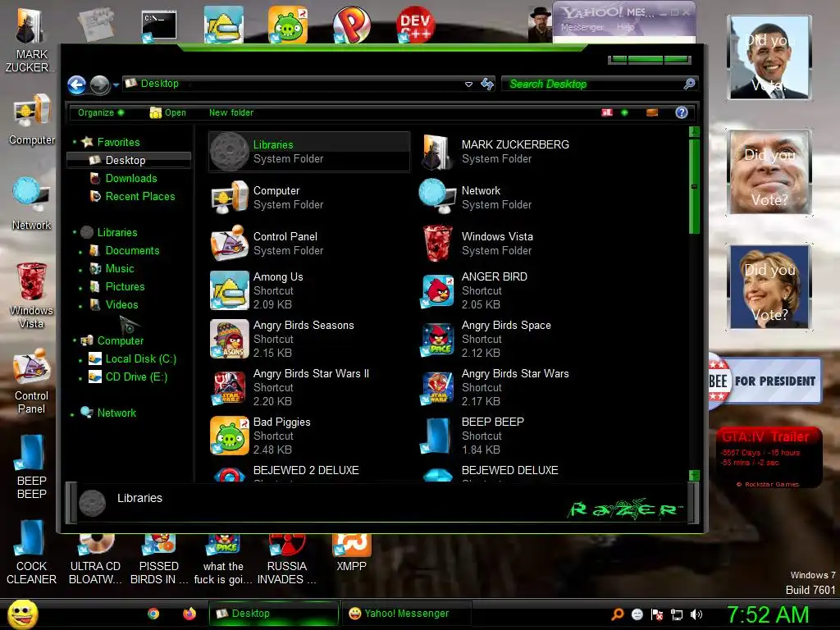This screenshot has height=630, width=840.
Task: Select Angry Birds Seasons shortcut in list
Action: (x=309, y=339)
